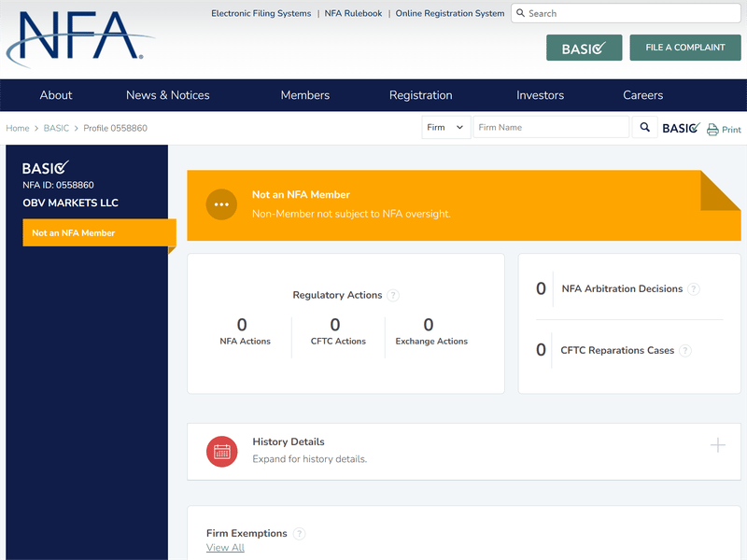This screenshot has width=747, height=560.
Task: Click the NFA Actions count
Action: [x=242, y=325]
